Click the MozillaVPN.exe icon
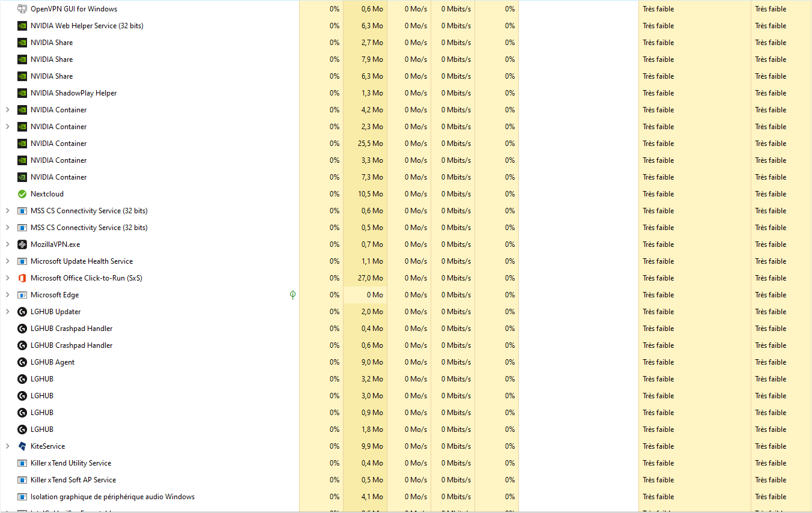 point(22,244)
